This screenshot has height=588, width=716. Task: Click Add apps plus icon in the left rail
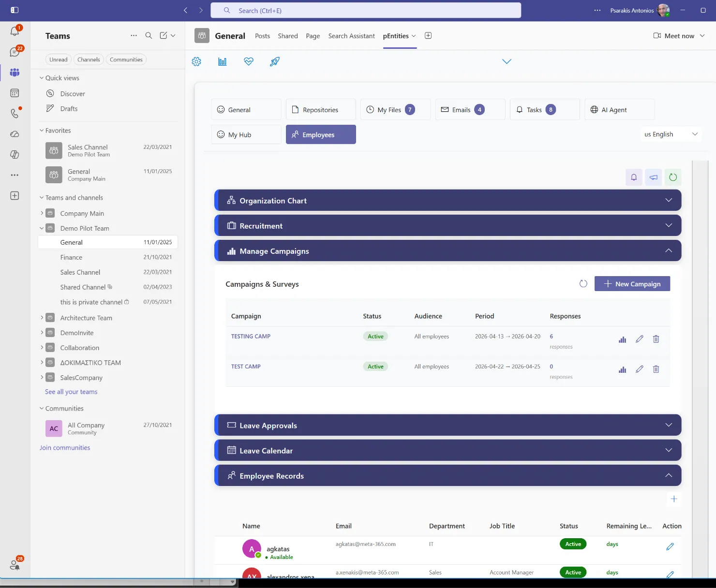coord(15,195)
